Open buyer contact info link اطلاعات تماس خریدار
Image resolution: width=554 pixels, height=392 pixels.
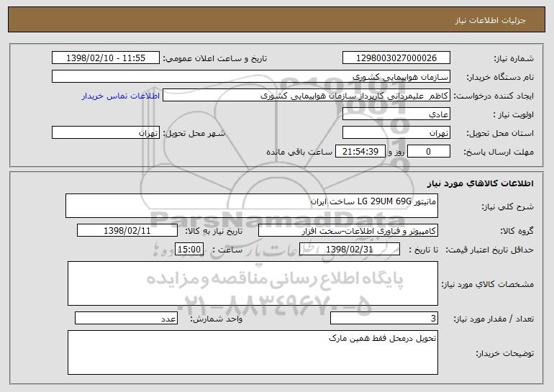[x=121, y=96]
